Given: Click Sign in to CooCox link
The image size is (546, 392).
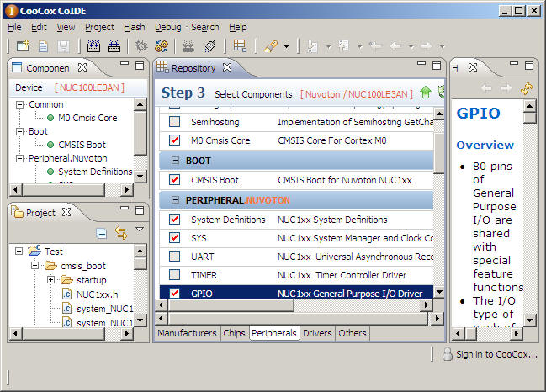Looking at the screenshot, I should point(496,354).
